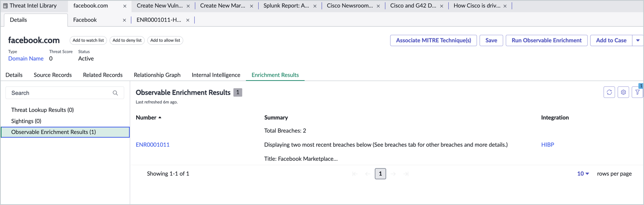644x205 pixels.
Task: Switch to the Source Records tab
Action: [x=52, y=75]
